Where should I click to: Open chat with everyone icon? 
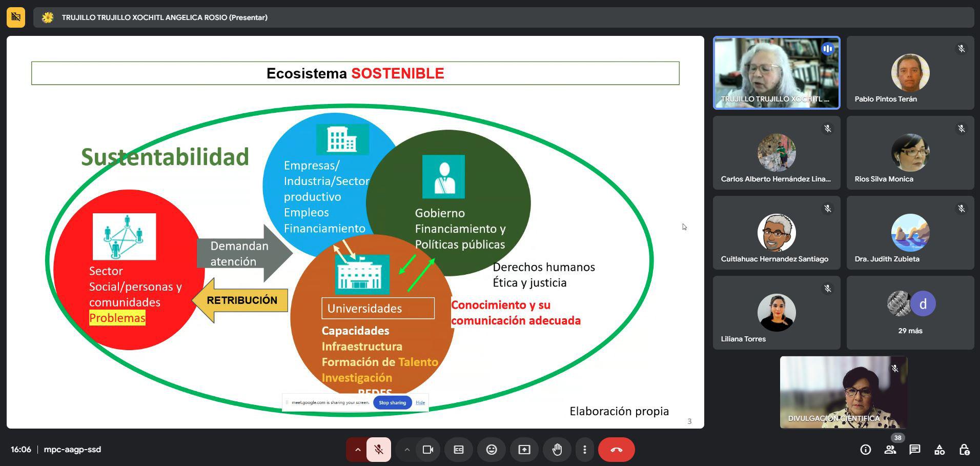coord(915,450)
